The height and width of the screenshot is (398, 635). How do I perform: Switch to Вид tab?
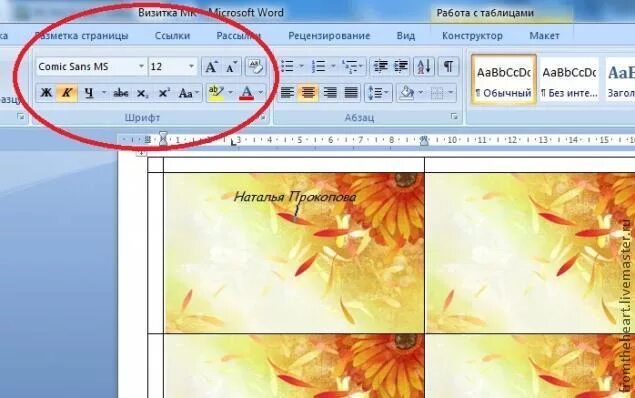[406, 36]
